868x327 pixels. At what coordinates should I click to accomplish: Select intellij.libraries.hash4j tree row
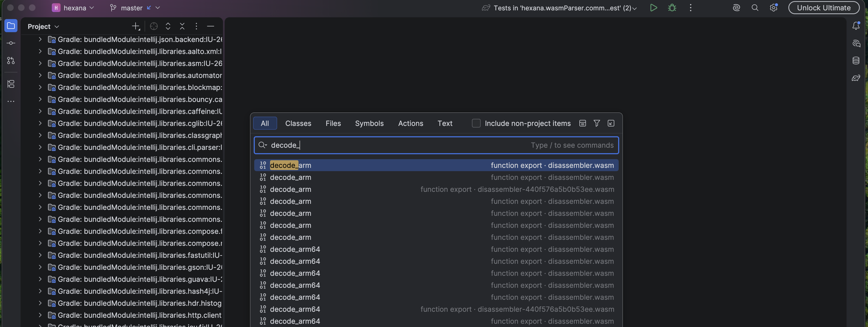pyautogui.click(x=122, y=291)
